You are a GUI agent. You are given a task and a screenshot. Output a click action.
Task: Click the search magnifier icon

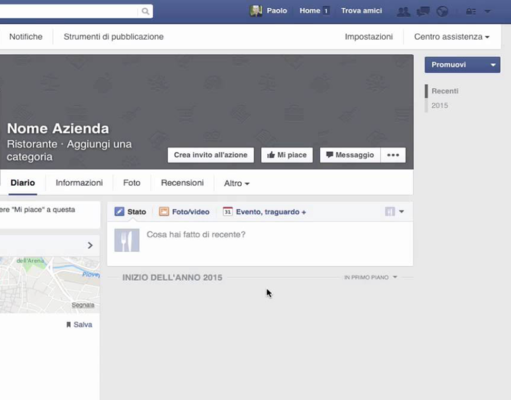click(x=145, y=11)
